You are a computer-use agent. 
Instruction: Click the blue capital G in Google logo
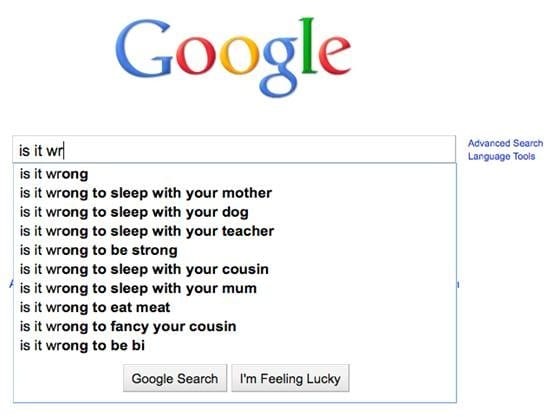[x=144, y=48]
